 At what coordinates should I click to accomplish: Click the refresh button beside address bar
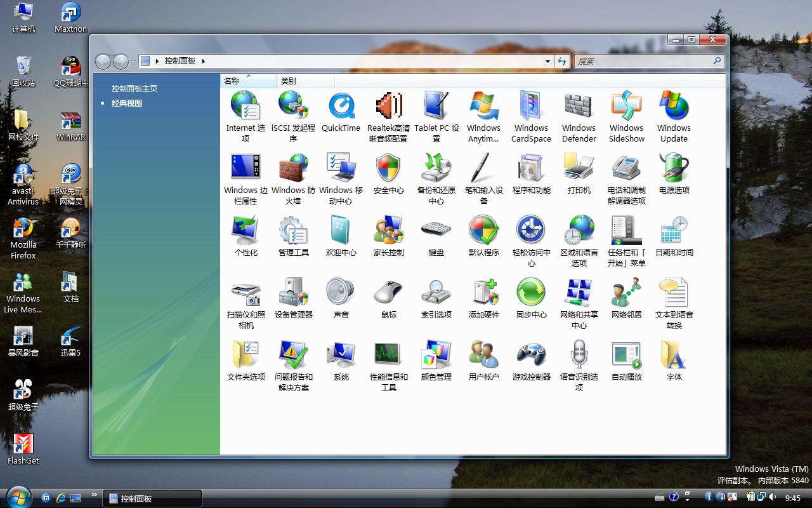tap(562, 61)
